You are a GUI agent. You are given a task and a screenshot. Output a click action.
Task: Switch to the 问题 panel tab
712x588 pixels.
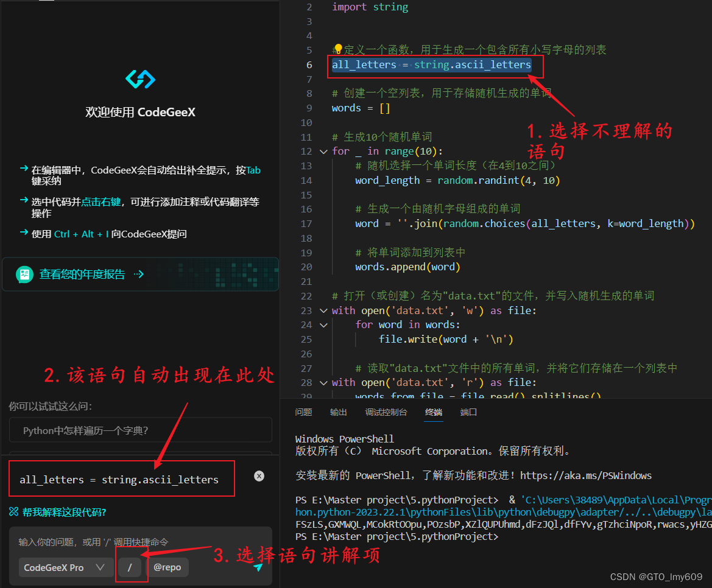pyautogui.click(x=303, y=412)
